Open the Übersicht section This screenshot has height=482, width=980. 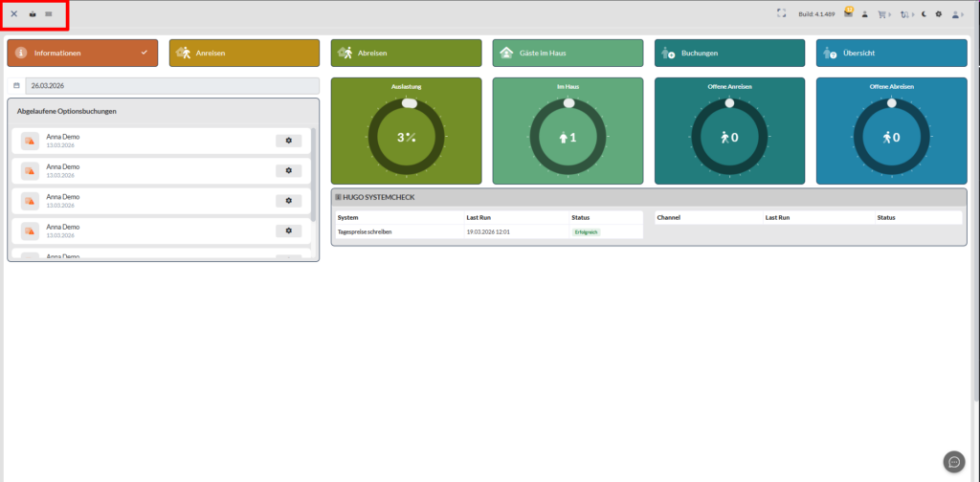[891, 54]
